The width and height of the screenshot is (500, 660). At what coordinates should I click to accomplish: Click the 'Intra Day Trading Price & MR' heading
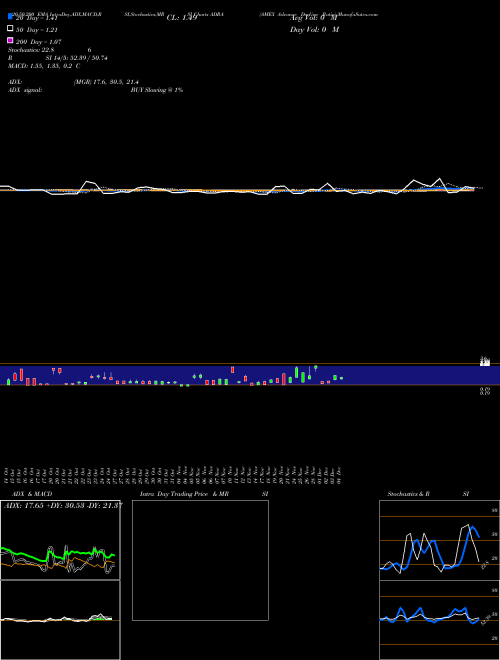(x=184, y=494)
